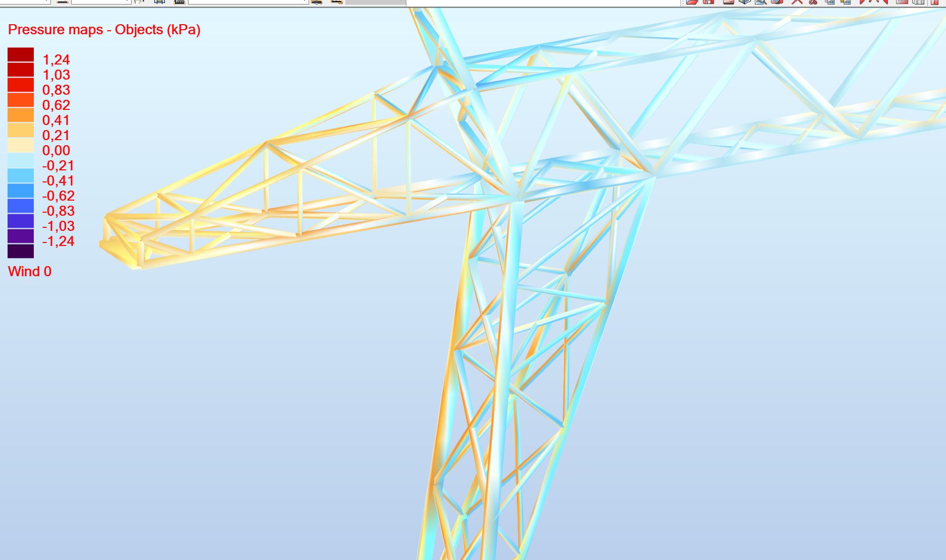Open the leftmost dropdown list at the top

tap(25, 2)
